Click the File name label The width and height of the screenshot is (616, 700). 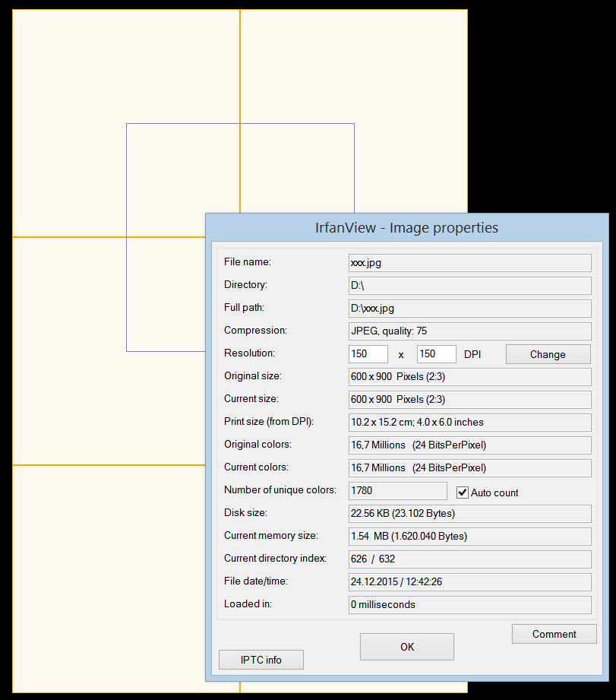pyautogui.click(x=248, y=262)
